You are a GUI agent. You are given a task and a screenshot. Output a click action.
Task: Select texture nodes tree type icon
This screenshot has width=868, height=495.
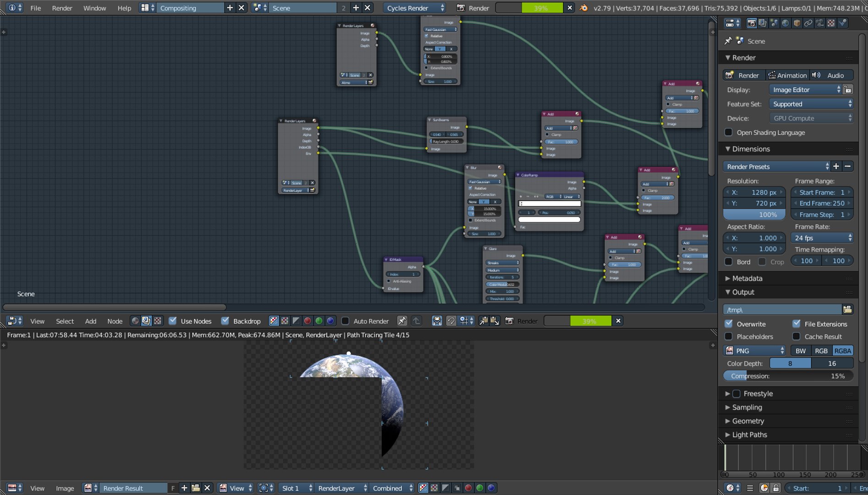158,321
